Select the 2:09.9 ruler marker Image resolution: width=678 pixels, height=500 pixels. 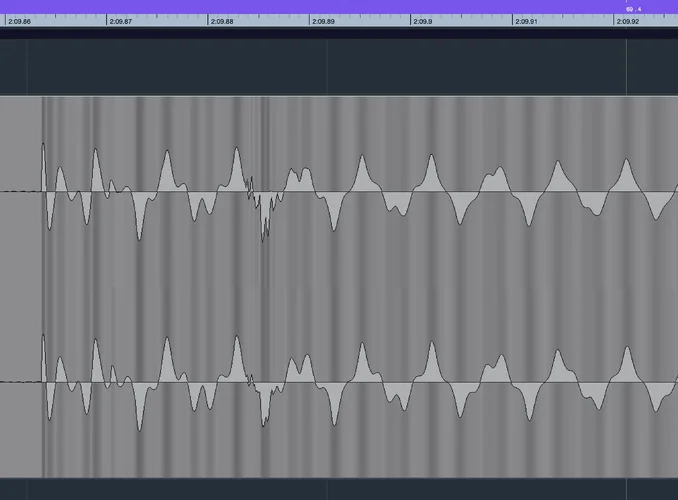(x=423, y=21)
